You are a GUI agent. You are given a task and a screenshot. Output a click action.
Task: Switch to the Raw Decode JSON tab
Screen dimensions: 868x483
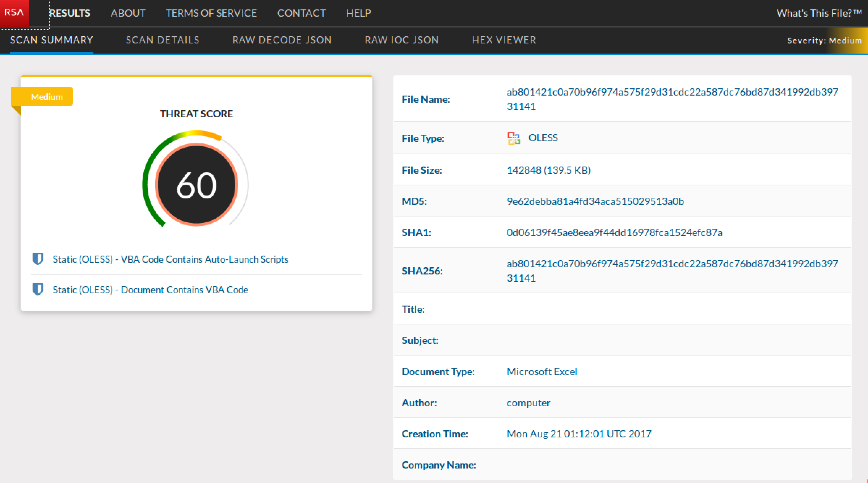pos(282,40)
